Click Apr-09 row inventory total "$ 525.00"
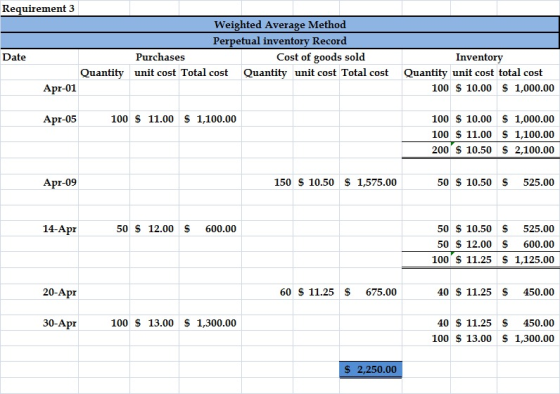This screenshot has height=394, width=560. coord(528,183)
